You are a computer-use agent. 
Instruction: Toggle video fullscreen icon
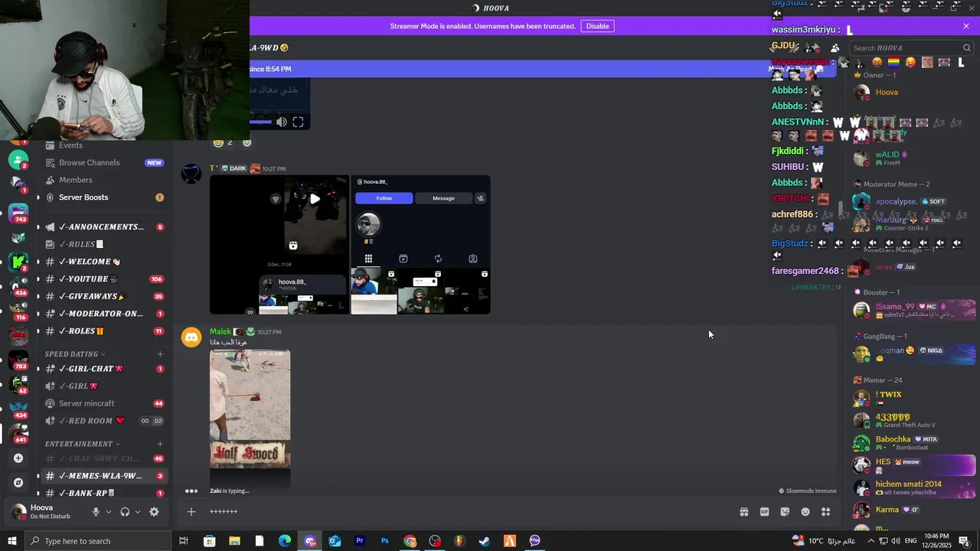click(x=298, y=122)
